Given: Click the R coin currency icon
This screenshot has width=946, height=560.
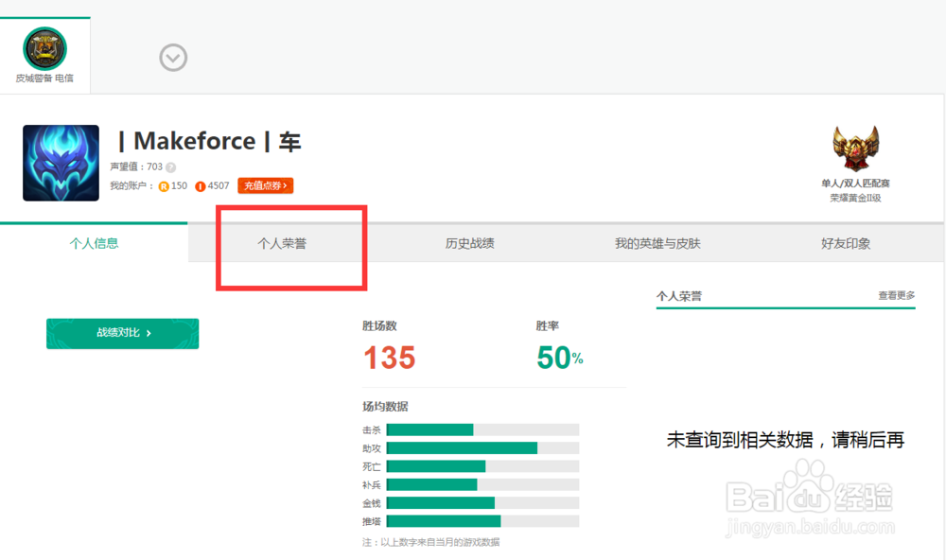Looking at the screenshot, I should [x=163, y=186].
